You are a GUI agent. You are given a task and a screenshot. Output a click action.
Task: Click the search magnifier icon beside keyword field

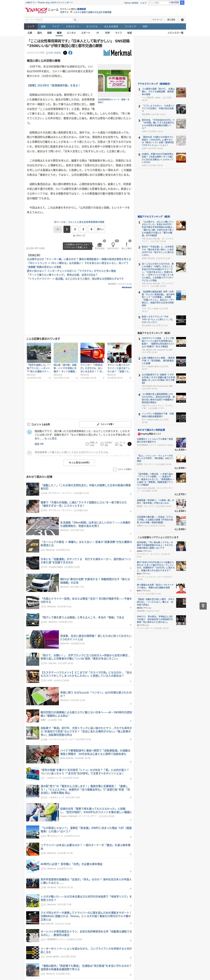click(x=75, y=20)
